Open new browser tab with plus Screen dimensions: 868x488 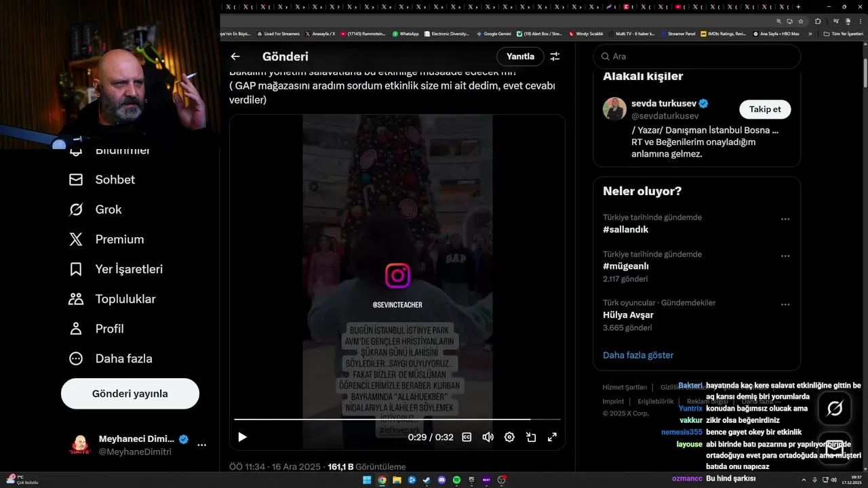click(798, 7)
